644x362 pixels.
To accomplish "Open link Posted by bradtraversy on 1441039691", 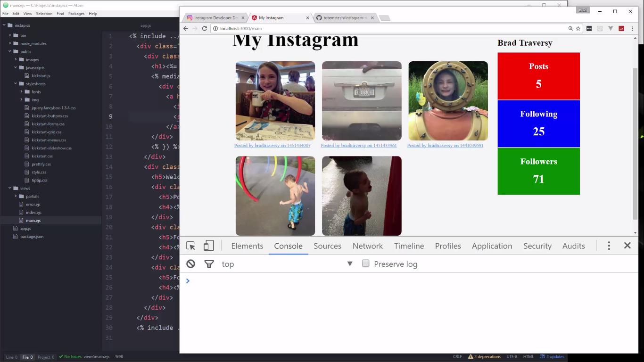I will point(445,146).
